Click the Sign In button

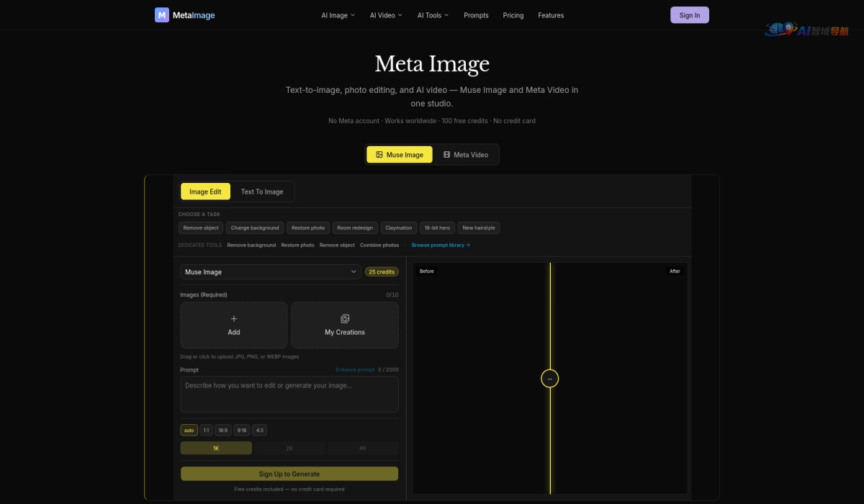pyautogui.click(x=690, y=15)
